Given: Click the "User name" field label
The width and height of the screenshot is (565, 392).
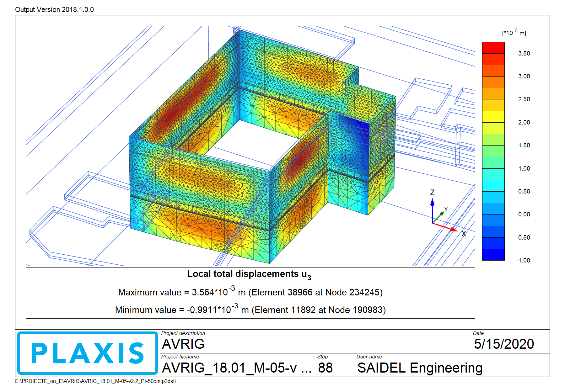Looking at the screenshot, I should (369, 357).
